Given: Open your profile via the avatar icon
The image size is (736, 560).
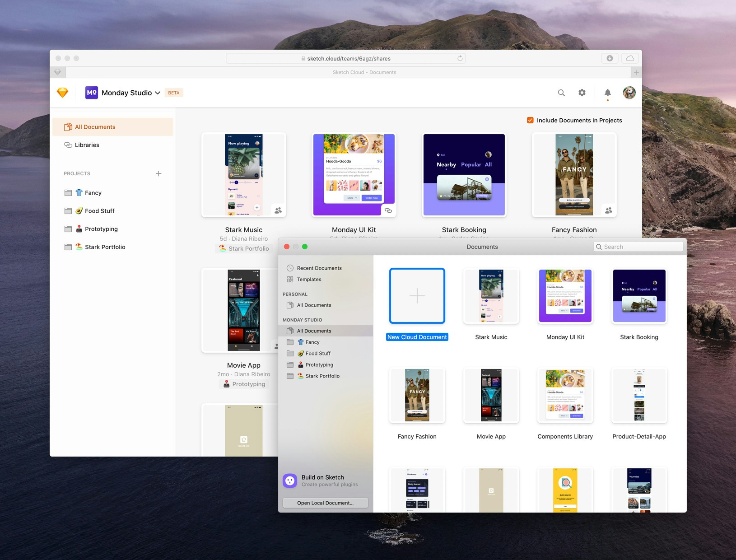Looking at the screenshot, I should pos(629,93).
